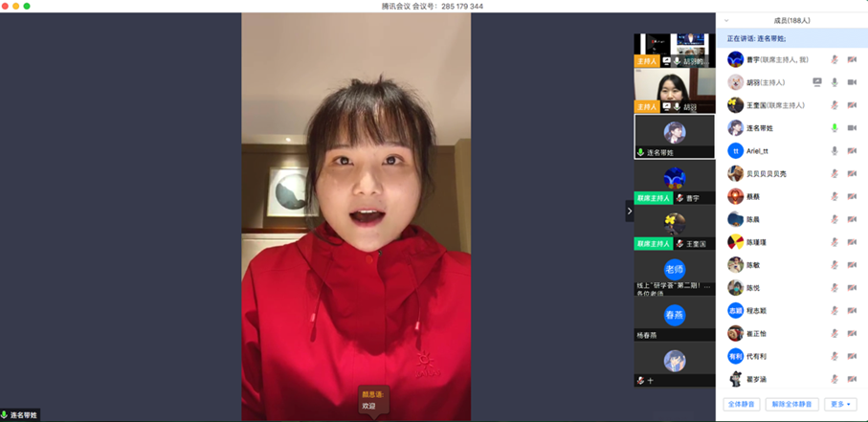
Task: Click camera icon next to 王奎国
Action: pos(852,105)
